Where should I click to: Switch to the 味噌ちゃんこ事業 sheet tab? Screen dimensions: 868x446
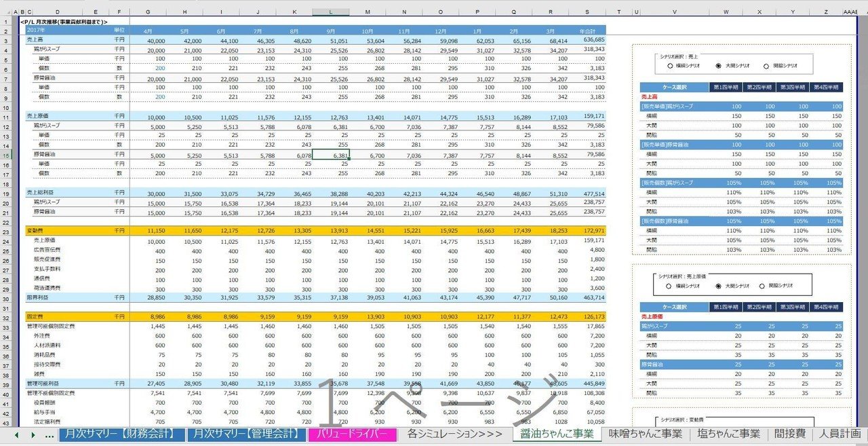645,434
